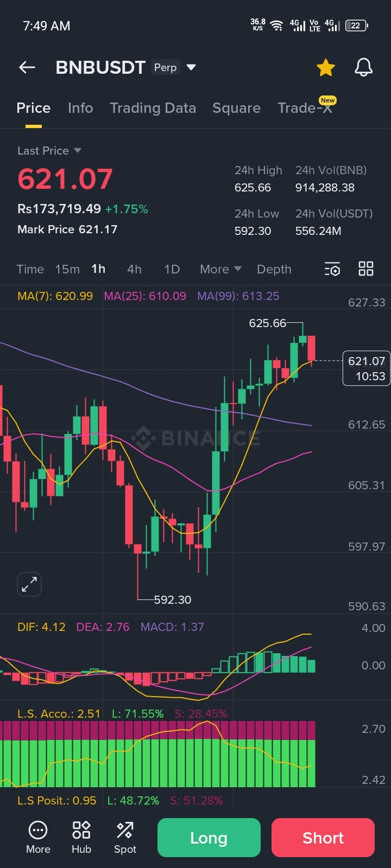Tap the last price 621.07
Screen dimensions: 391x868
click(x=65, y=179)
